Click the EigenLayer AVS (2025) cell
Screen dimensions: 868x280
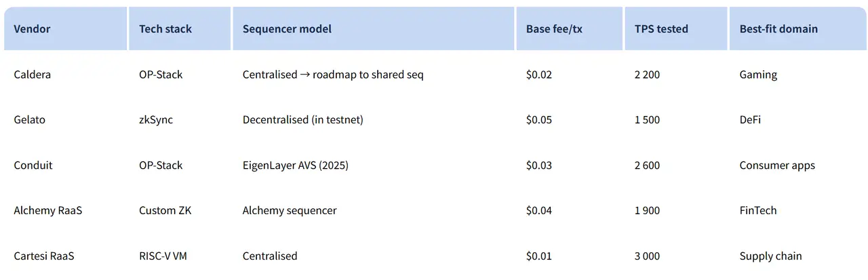click(296, 165)
